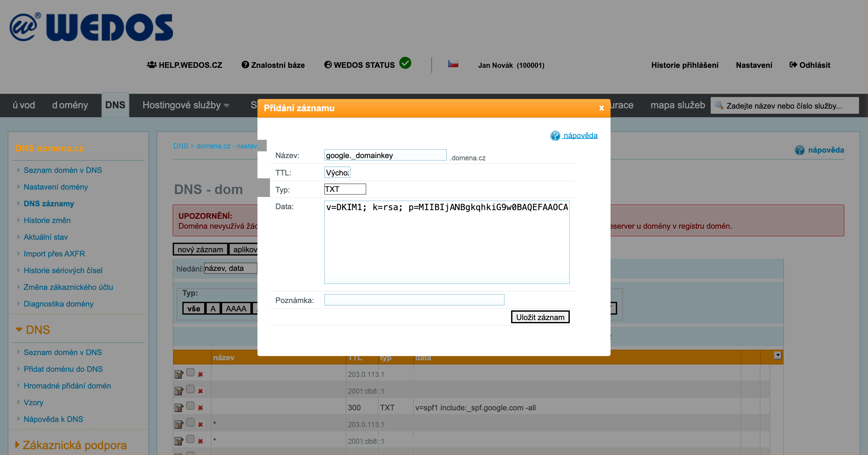Click the help icon in dialog
Viewport: 868px width, 455px height.
[x=555, y=136]
